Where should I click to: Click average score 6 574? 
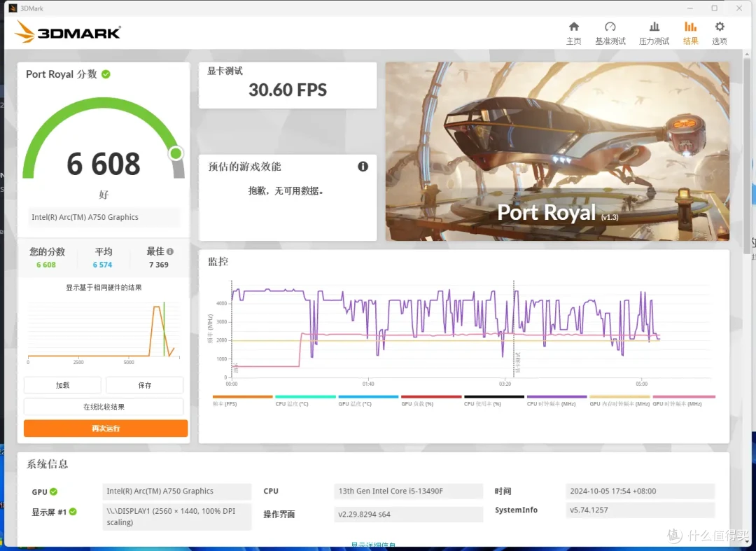click(x=102, y=265)
